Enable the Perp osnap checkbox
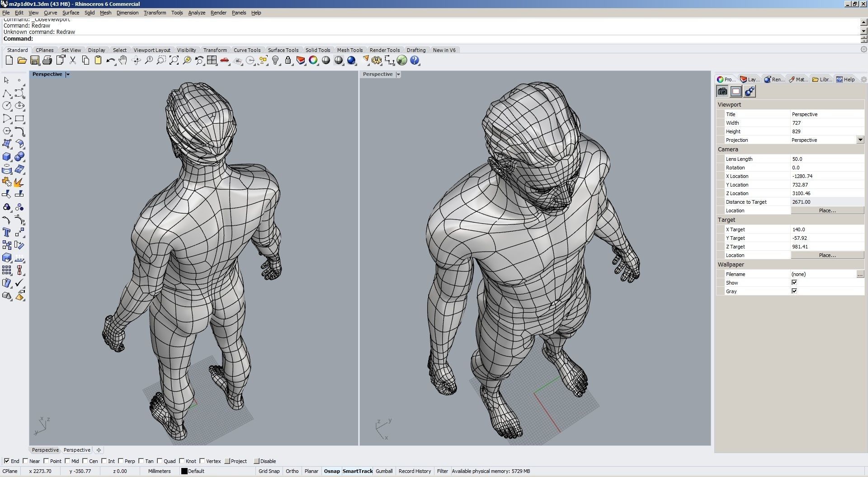868x477 pixels. click(x=121, y=461)
